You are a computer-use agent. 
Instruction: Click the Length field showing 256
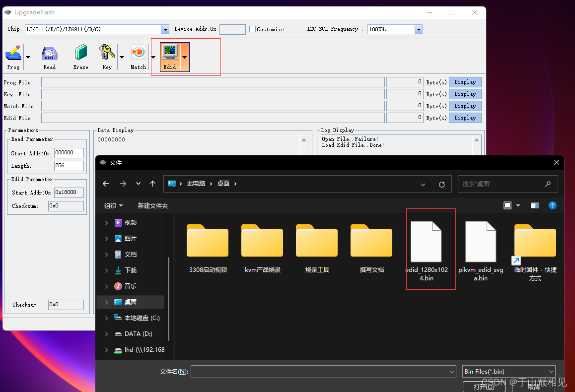[69, 166]
